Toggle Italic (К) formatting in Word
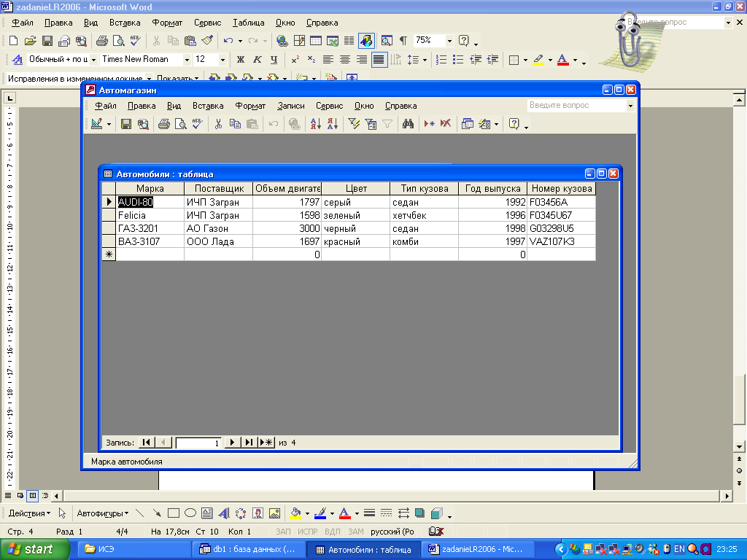The height and width of the screenshot is (560, 747). [258, 60]
